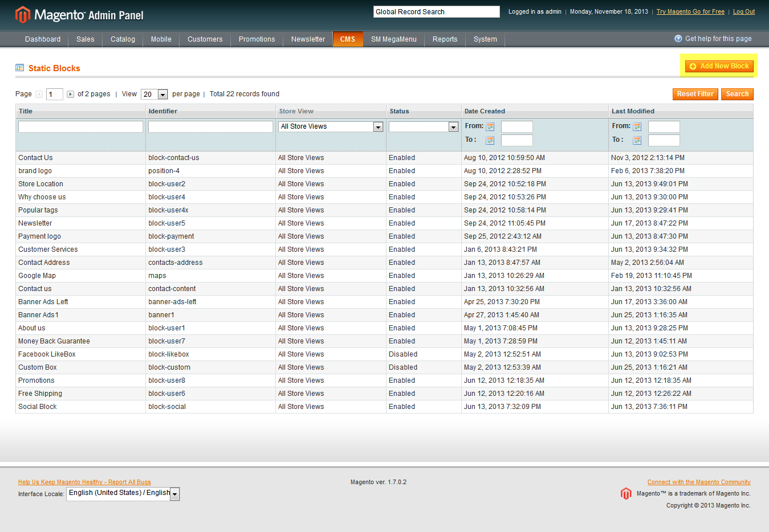Open calendar for Date Created From
769x532 pixels.
(x=490, y=126)
